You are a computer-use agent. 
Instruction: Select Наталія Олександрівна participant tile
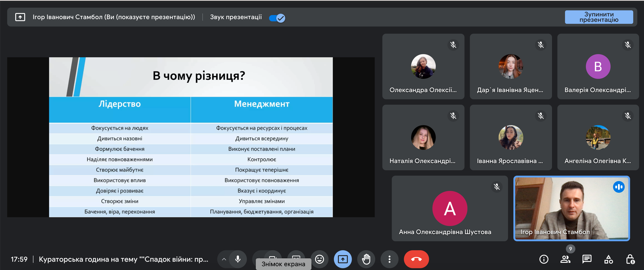(x=423, y=137)
